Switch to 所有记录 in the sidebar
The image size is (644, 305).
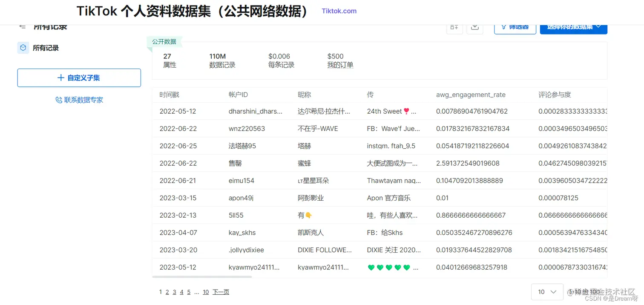coord(45,48)
